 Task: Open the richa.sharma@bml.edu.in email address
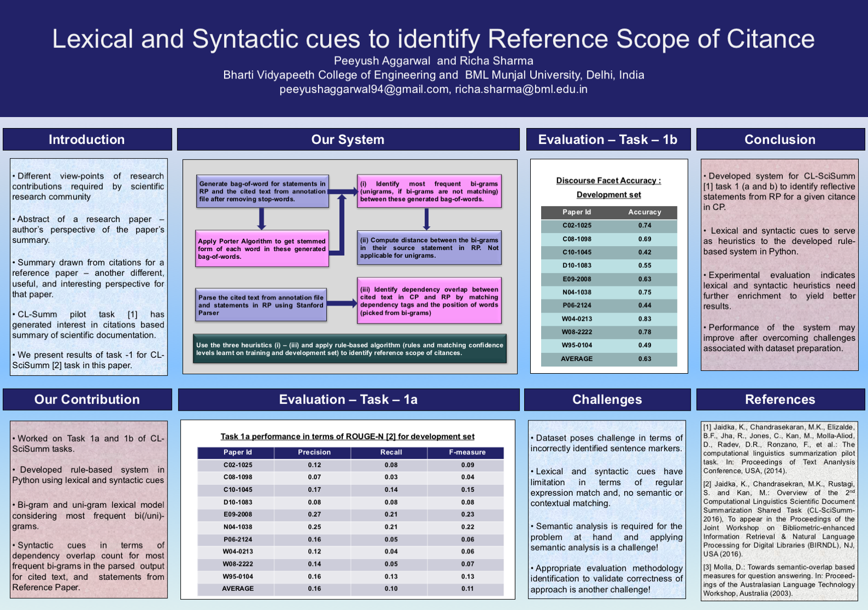pyautogui.click(x=521, y=89)
